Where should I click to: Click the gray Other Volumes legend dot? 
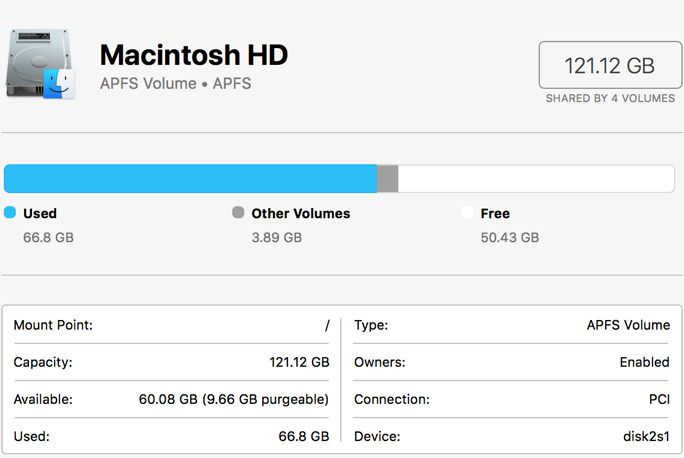[x=238, y=213]
